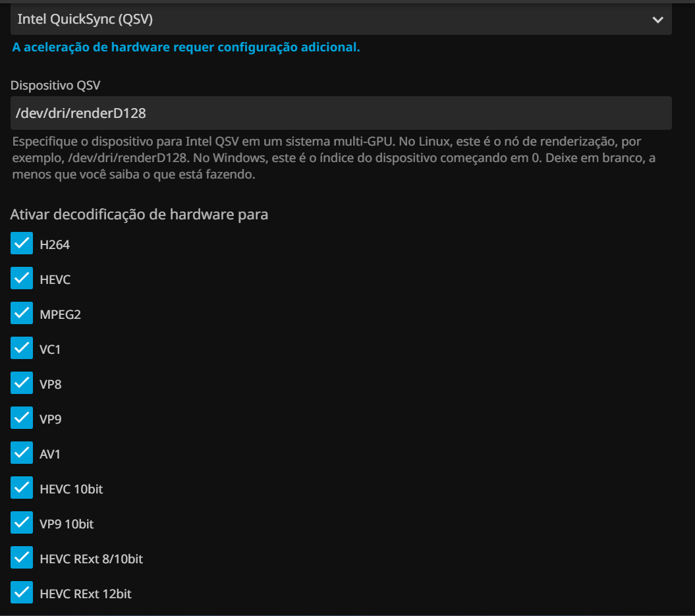Focus the Dispositivo QSV device path field
This screenshot has width=695, height=616.
tap(341, 113)
